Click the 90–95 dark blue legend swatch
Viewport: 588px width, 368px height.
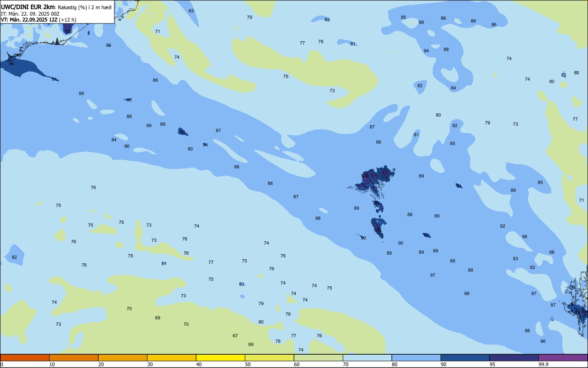click(x=465, y=357)
